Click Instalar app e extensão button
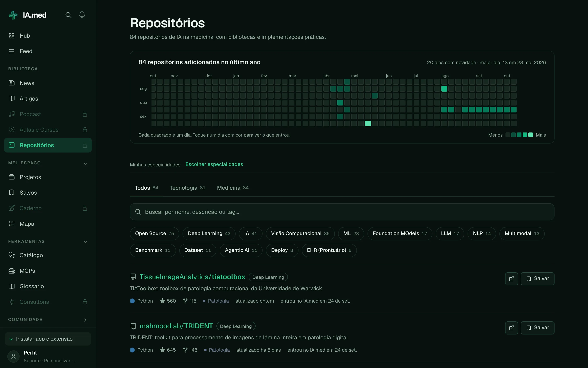588x368 pixels. tap(48, 339)
